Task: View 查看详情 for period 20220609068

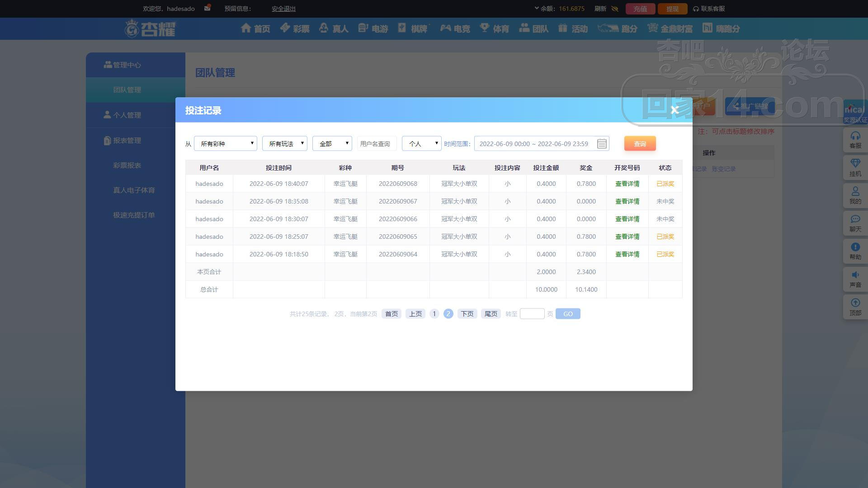Action: click(x=627, y=184)
